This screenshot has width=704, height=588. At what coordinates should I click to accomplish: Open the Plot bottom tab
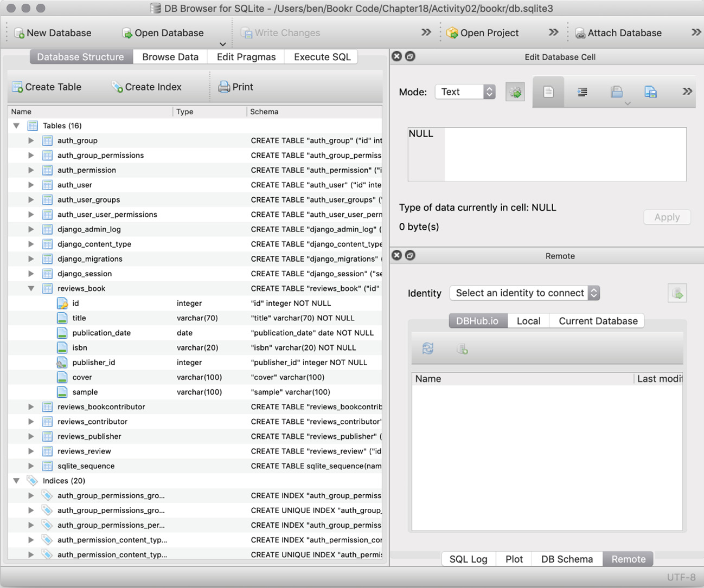[514, 559]
